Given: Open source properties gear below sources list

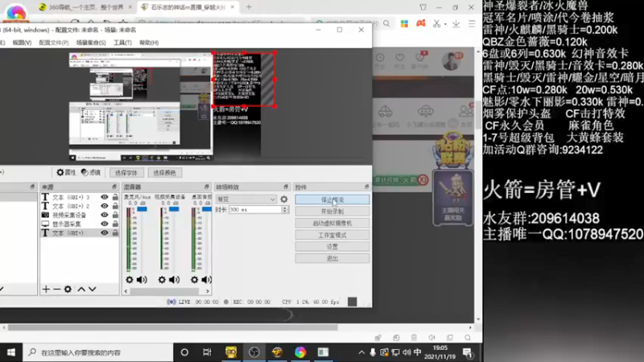Looking at the screenshot, I should [x=68, y=289].
